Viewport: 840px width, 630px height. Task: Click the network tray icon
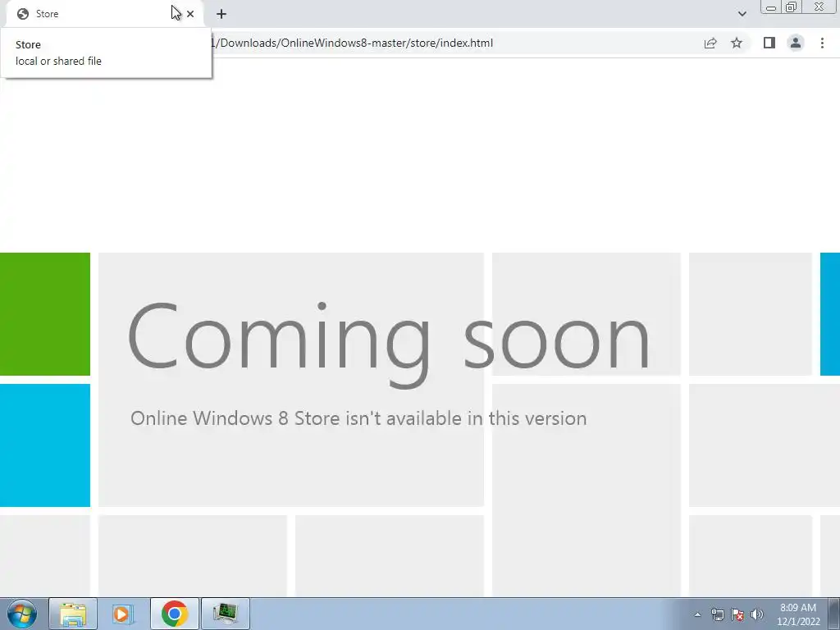pyautogui.click(x=717, y=614)
